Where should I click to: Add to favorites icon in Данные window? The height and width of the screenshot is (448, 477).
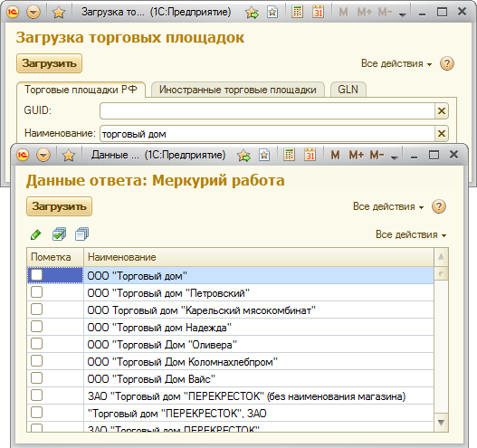click(243, 156)
